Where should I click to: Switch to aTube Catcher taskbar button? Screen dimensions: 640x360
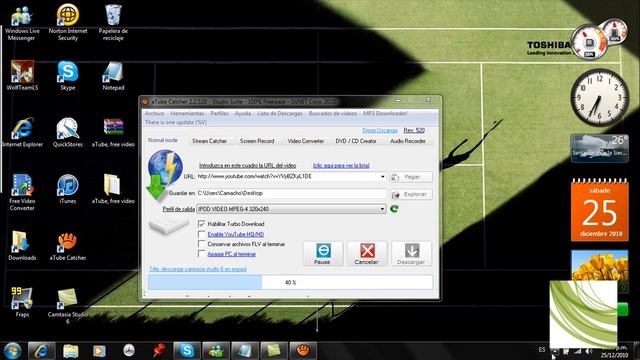(303, 351)
